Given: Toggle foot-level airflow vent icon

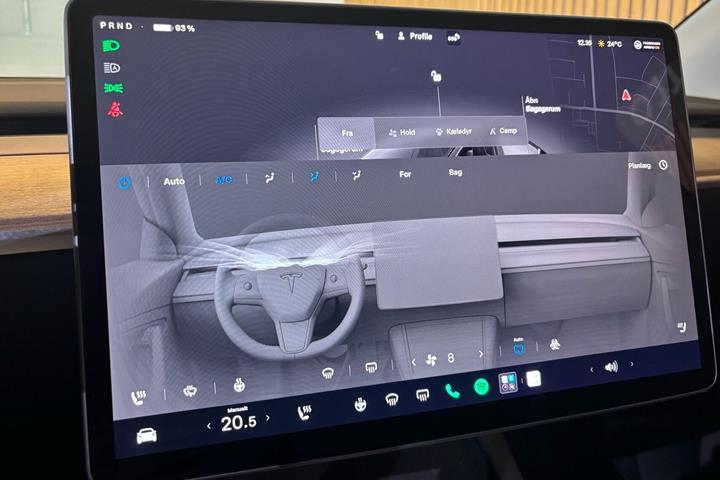Looking at the screenshot, I should coord(356,175).
